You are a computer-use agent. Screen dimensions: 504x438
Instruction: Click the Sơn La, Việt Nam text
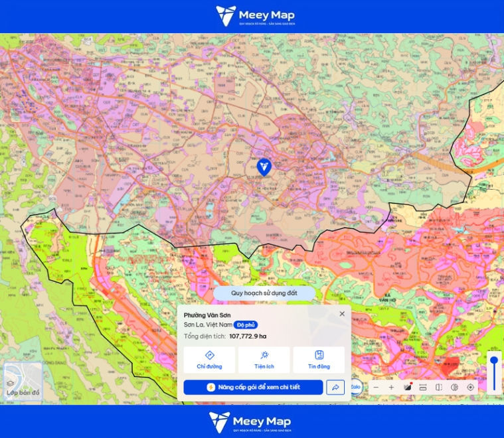coord(208,325)
